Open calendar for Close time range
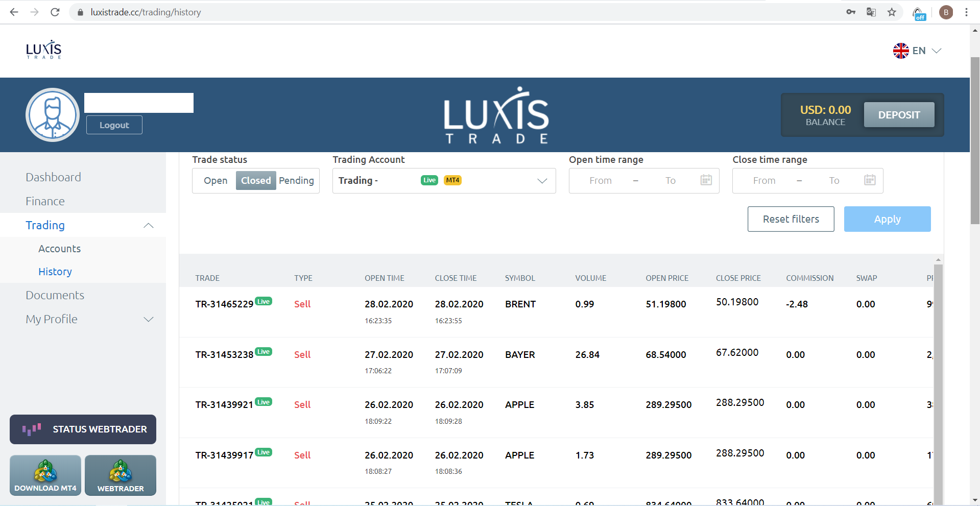 (870, 180)
